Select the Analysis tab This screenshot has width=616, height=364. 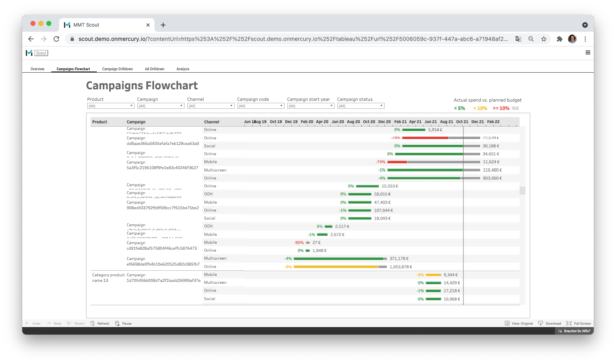(183, 69)
